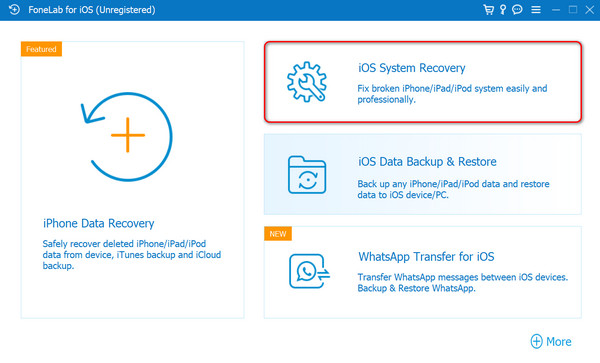Image resolution: width=600 pixels, height=363 pixels.
Task: Open WhatsApp Transfer for iOS title
Action: click(x=426, y=257)
